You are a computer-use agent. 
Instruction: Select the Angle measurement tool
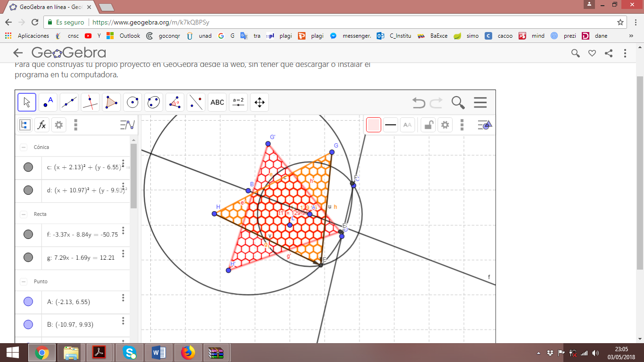pos(175,102)
